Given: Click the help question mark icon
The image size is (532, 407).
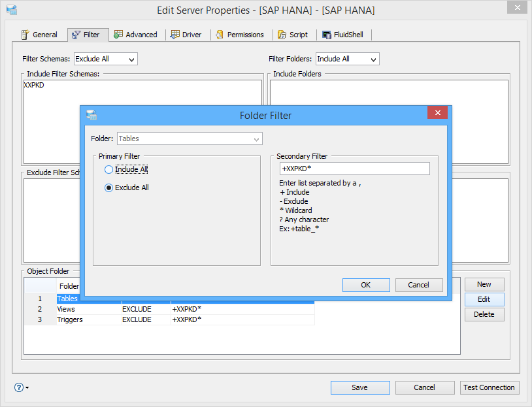Looking at the screenshot, I should pyautogui.click(x=19, y=387).
